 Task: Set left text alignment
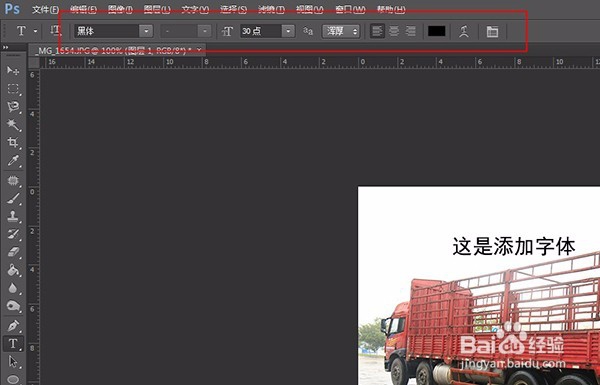tap(377, 31)
